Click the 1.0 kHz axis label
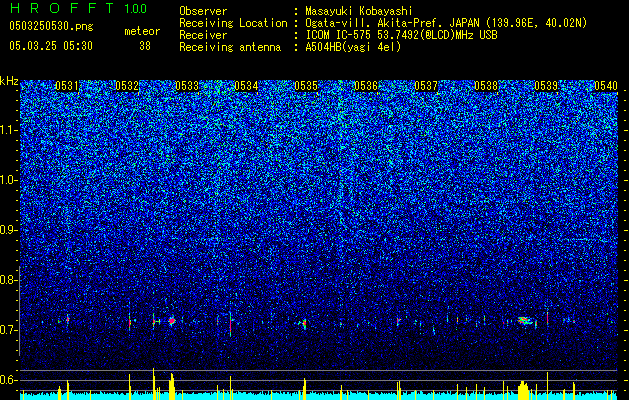This screenshot has width=629, height=400. [x=9, y=180]
